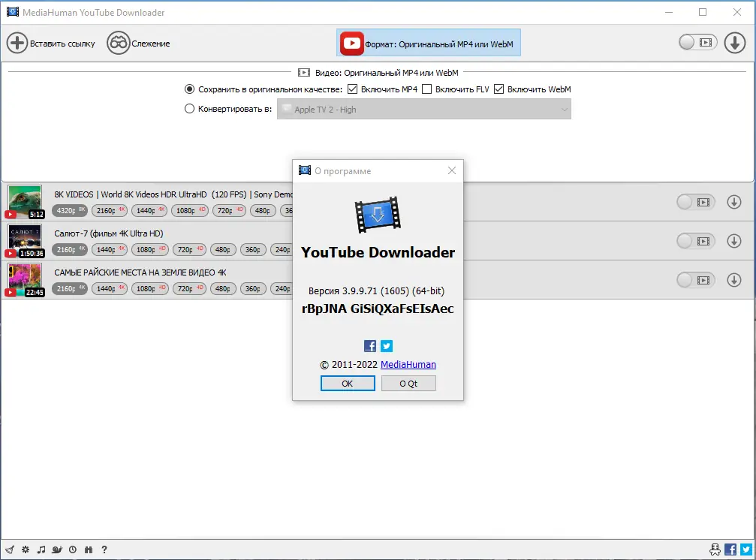Enable the Включить FLV checkbox
This screenshot has height=560, width=756.
click(428, 89)
